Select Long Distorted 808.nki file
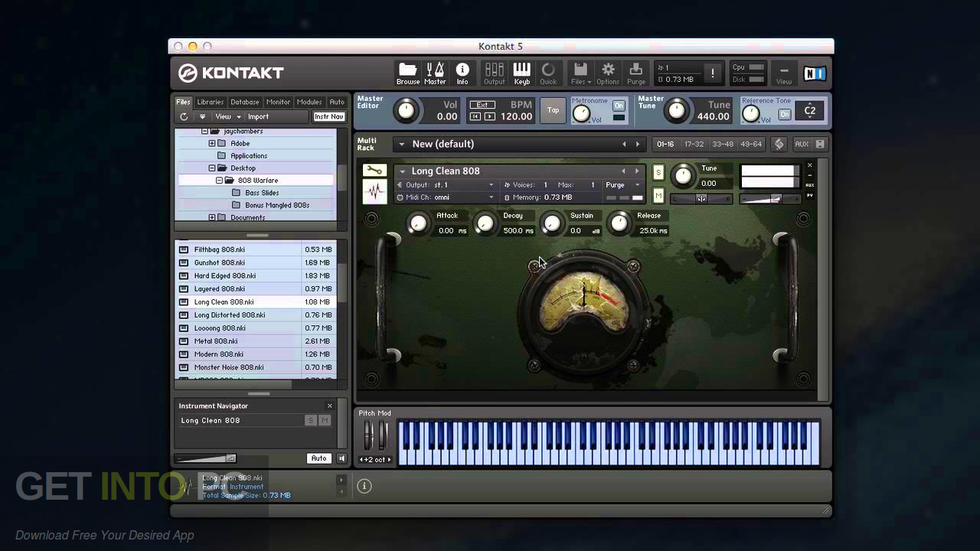Viewport: 980px width, 551px height. 256,315
